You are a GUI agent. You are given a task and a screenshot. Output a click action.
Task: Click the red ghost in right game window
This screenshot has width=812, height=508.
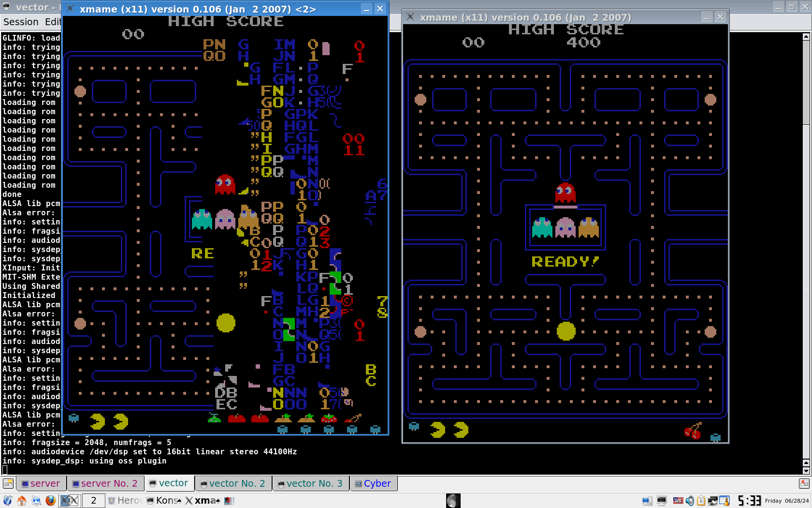(x=565, y=193)
